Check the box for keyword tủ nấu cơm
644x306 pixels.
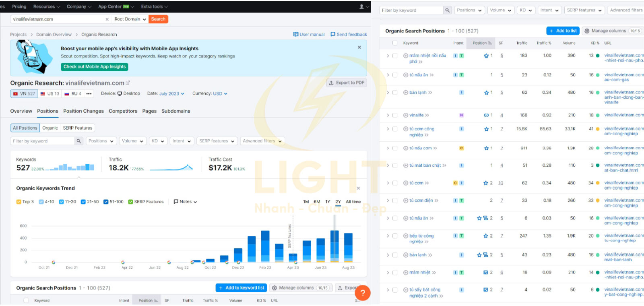click(x=395, y=148)
